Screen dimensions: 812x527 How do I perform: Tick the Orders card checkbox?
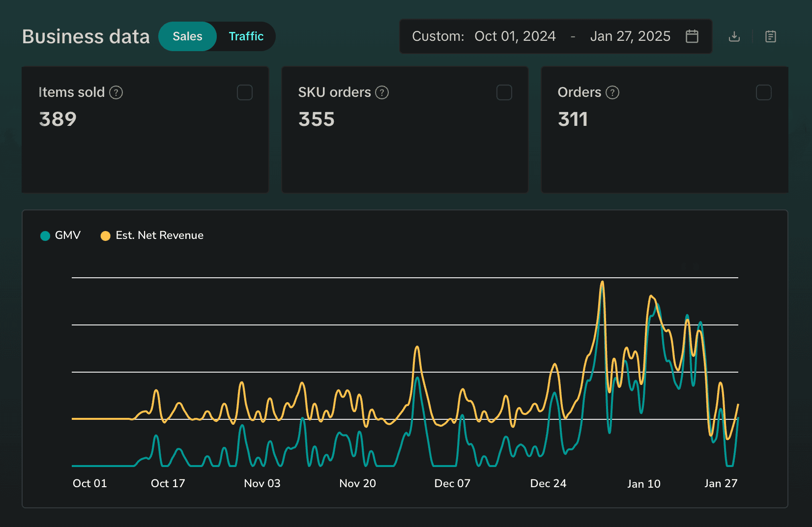[764, 92]
